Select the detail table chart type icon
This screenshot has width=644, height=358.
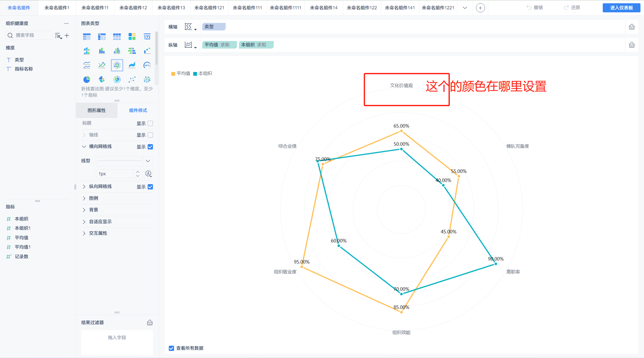[x=117, y=37]
